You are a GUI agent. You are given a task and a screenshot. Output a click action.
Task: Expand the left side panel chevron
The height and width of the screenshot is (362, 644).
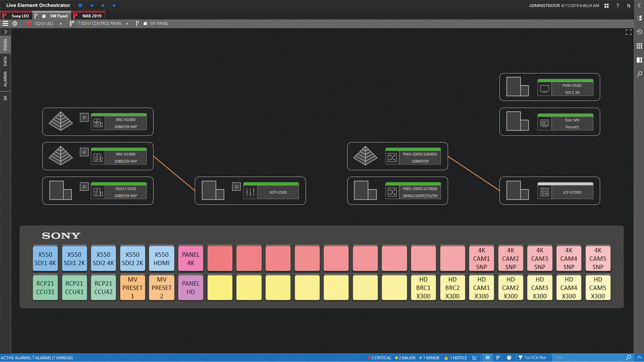pyautogui.click(x=5, y=32)
